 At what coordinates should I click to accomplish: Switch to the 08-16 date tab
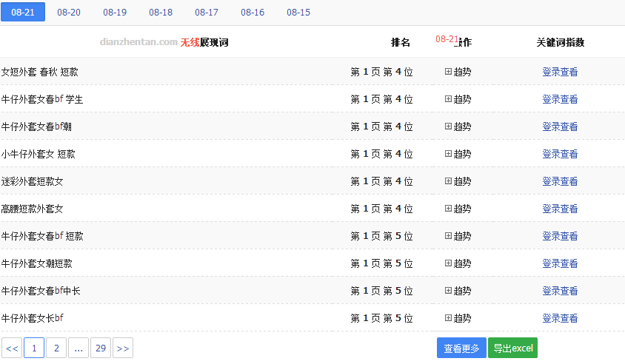[253, 12]
